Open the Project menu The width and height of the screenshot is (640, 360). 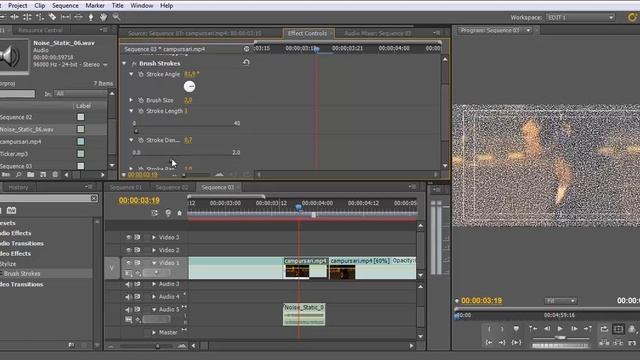click(18, 6)
